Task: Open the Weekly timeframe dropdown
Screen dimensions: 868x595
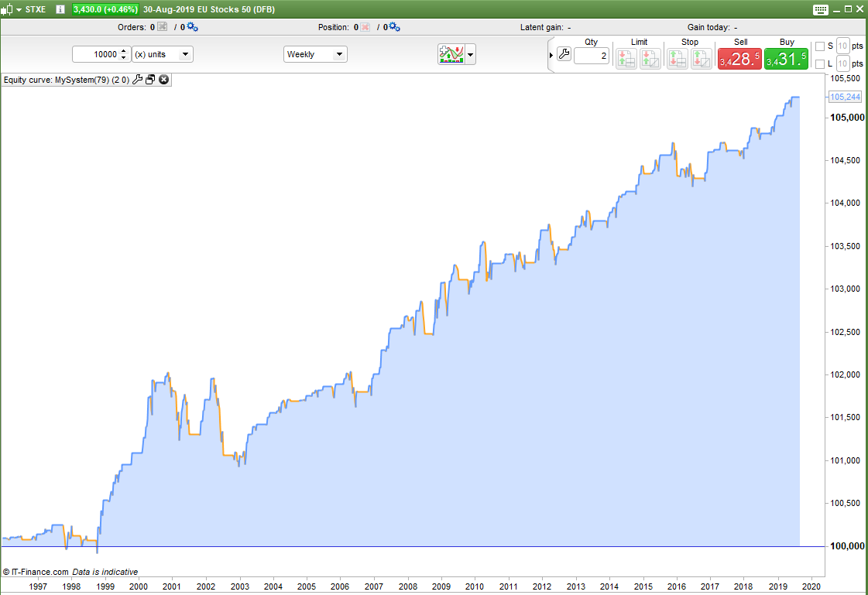Action: (x=315, y=54)
